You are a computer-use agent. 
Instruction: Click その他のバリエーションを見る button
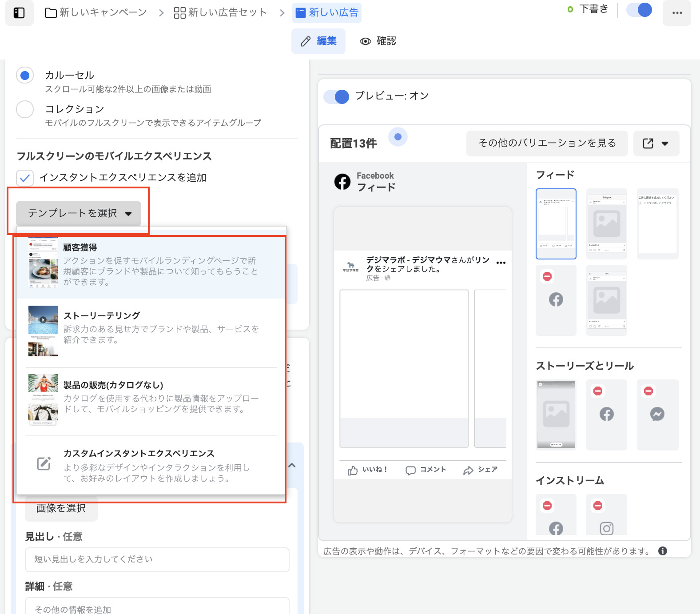pyautogui.click(x=546, y=144)
